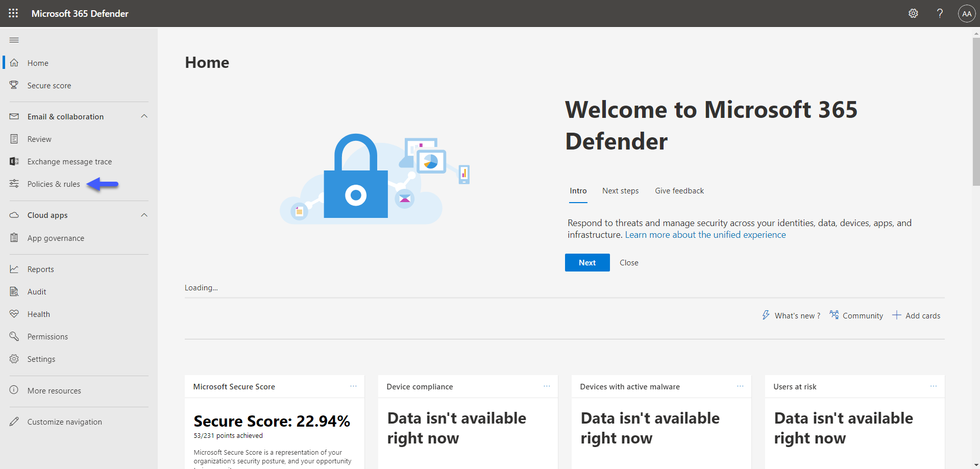Click the Reports chart icon

click(x=14, y=269)
